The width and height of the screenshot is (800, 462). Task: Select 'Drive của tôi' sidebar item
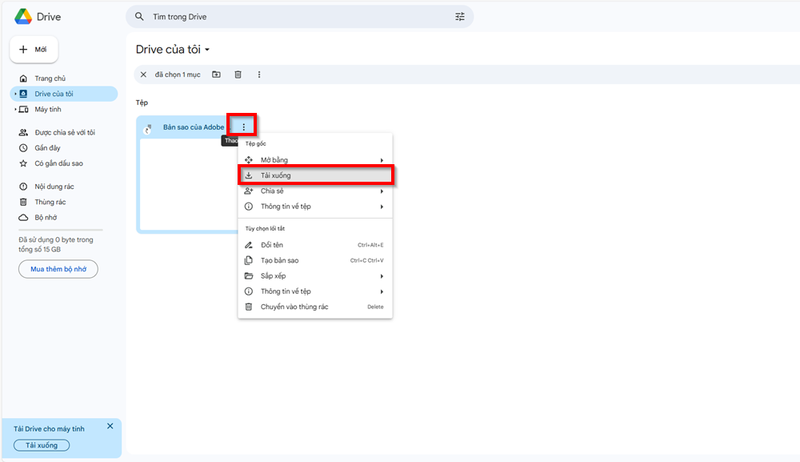click(64, 94)
